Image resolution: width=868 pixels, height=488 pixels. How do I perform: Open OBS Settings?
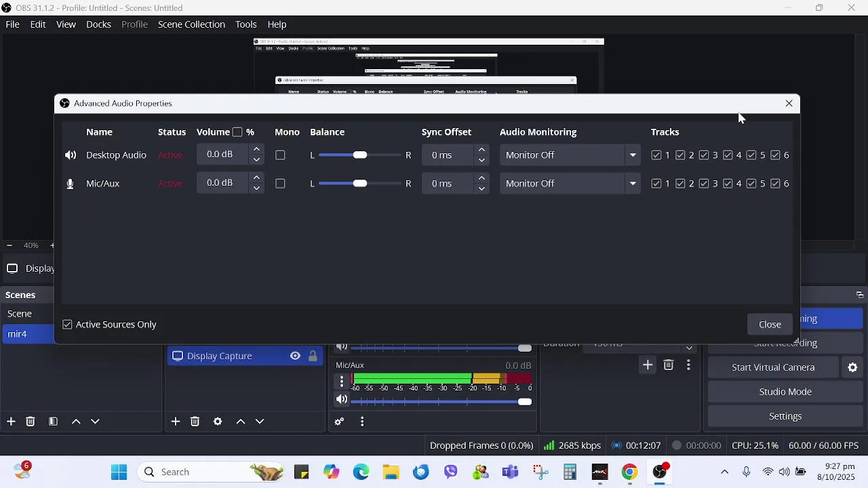click(785, 416)
